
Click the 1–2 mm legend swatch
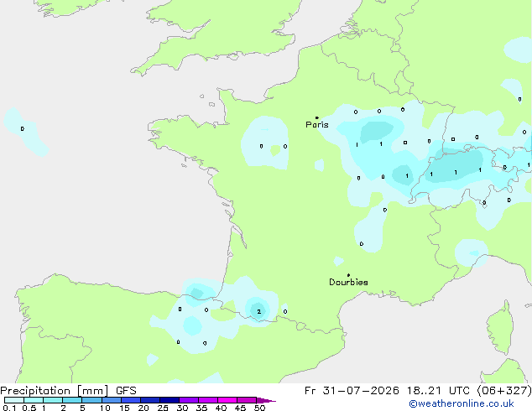tap(53, 400)
